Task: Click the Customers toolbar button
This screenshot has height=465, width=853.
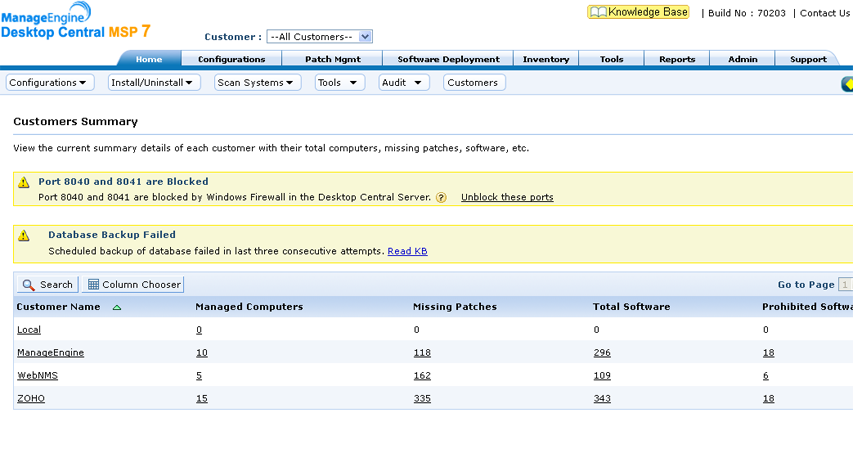Action: (x=473, y=83)
